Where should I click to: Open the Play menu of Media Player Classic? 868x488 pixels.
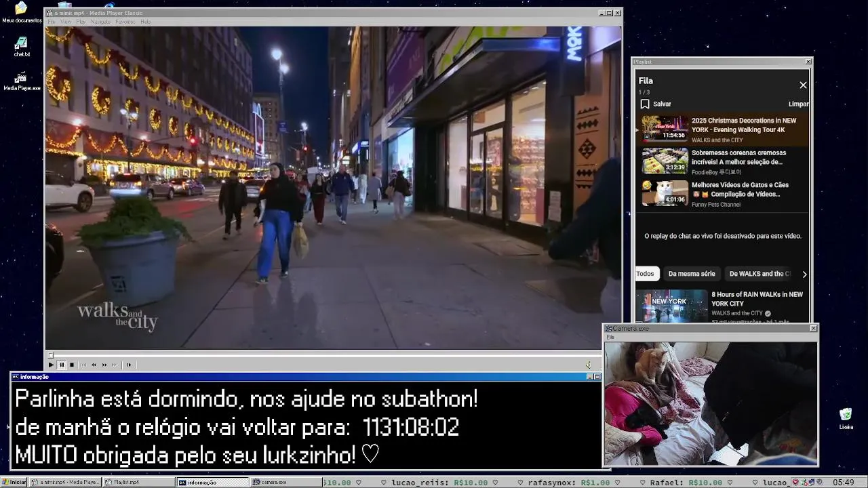[81, 22]
